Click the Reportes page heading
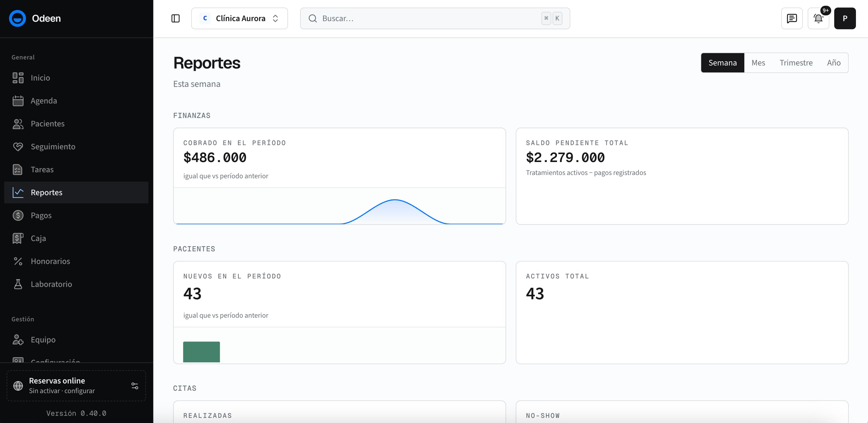Viewport: 868px width, 423px height. point(207,63)
